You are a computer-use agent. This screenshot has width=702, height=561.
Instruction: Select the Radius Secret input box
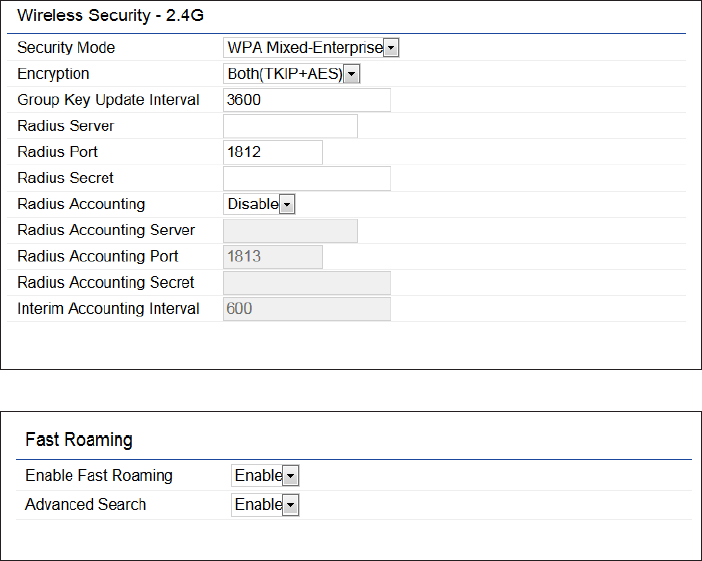click(x=306, y=178)
